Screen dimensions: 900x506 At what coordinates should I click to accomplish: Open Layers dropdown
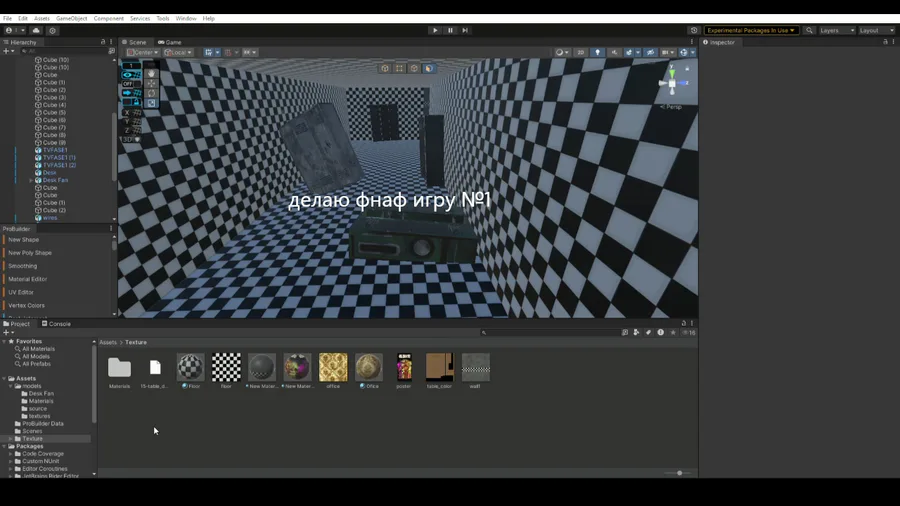(837, 30)
